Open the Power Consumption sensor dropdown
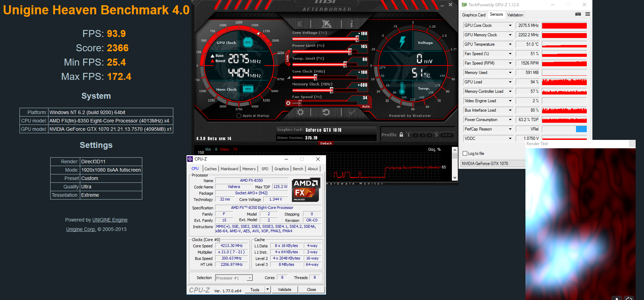Image resolution: width=644 pixels, height=300 pixels. pyautogui.click(x=510, y=120)
